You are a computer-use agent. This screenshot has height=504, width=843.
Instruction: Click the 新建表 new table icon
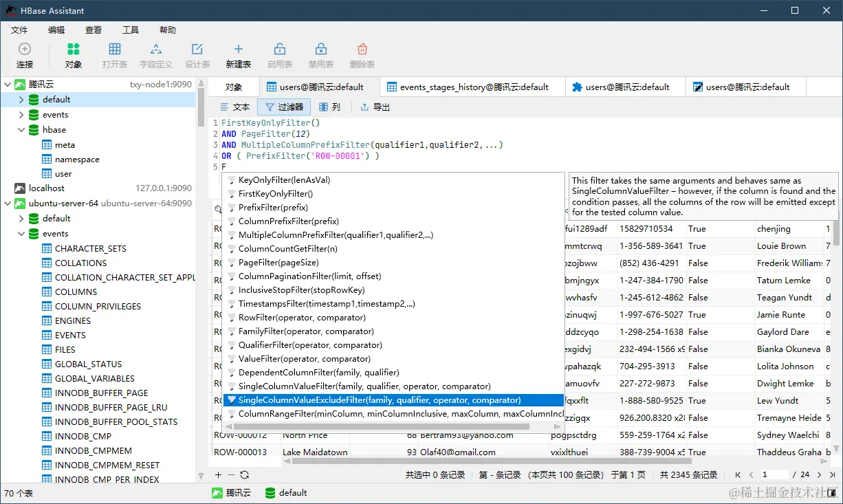(239, 49)
